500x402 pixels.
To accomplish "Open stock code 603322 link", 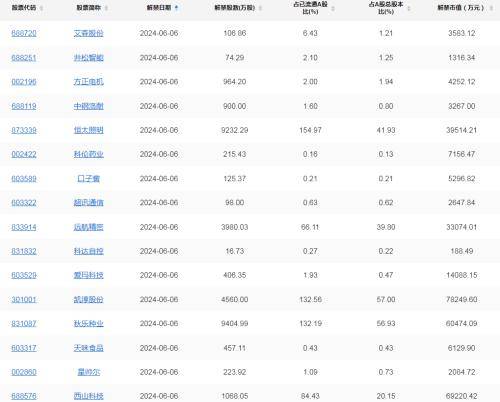I will click(24, 203).
